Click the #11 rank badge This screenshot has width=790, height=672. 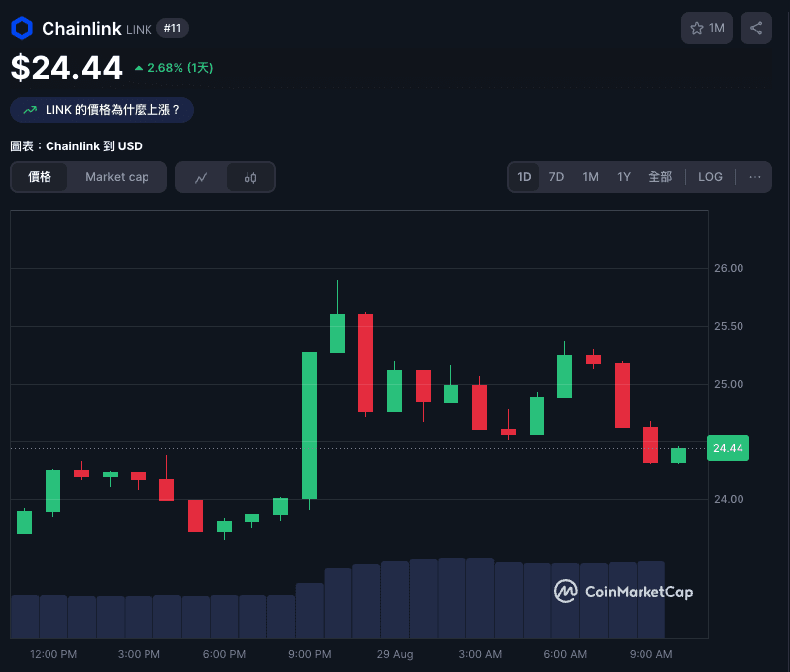172,28
